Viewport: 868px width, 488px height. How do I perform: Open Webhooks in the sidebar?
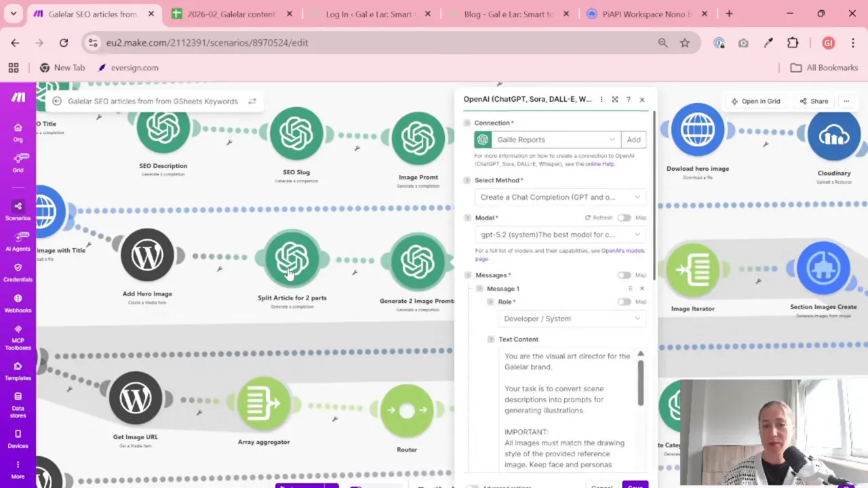pos(18,303)
